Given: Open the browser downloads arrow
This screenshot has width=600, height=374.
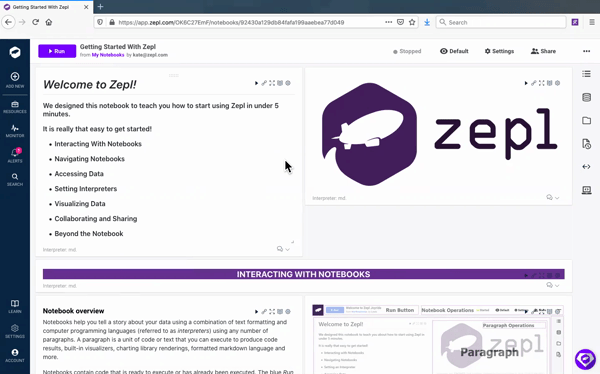Looking at the screenshot, I should 427,23.
